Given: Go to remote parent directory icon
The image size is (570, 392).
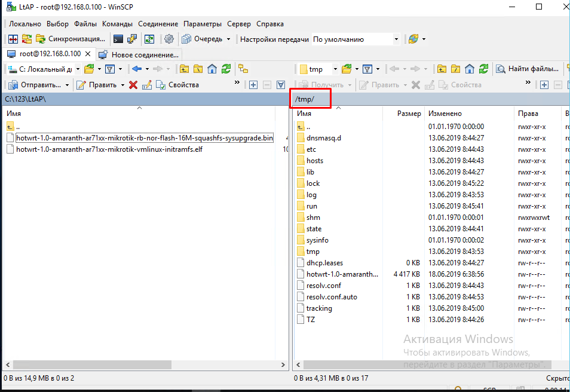Looking at the screenshot, I should (442, 69).
